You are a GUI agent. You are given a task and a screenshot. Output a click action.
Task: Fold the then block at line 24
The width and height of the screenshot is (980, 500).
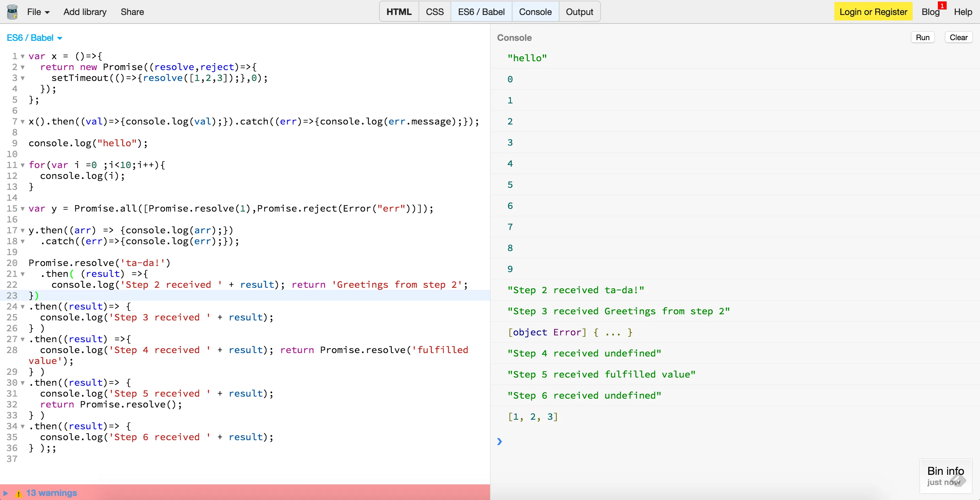click(x=23, y=307)
